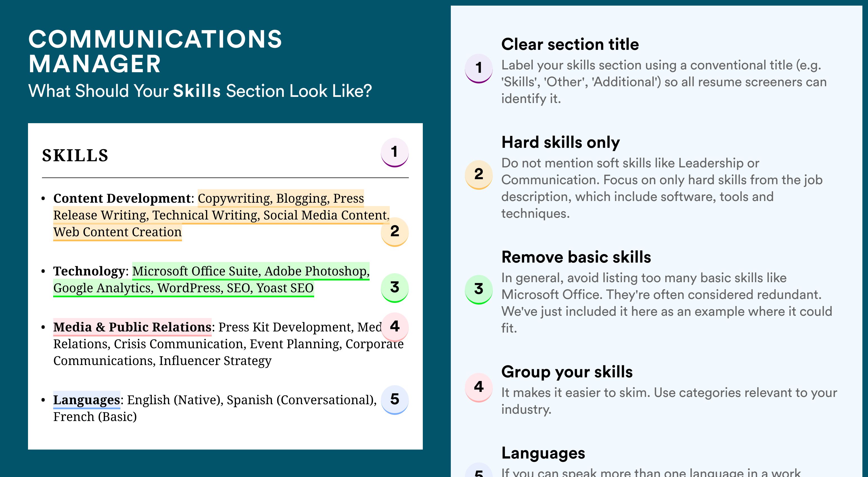Click the 'Group your skills' heading
868x477 pixels.
[x=567, y=372]
